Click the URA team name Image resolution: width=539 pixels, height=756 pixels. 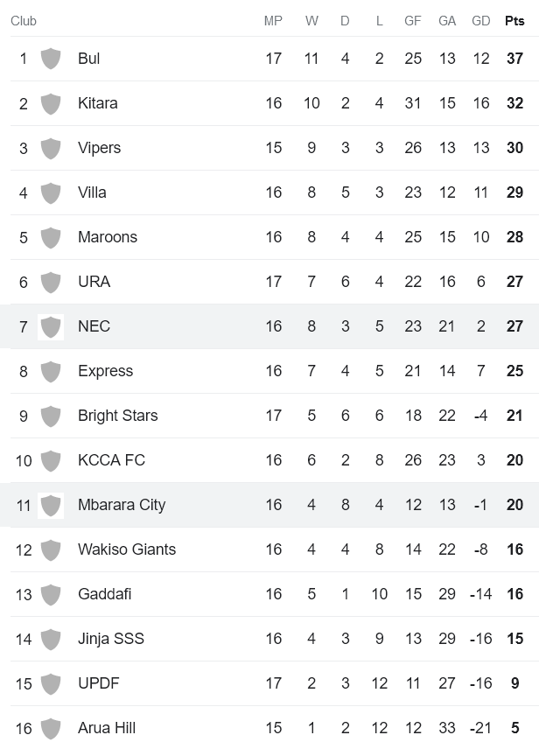pos(94,282)
